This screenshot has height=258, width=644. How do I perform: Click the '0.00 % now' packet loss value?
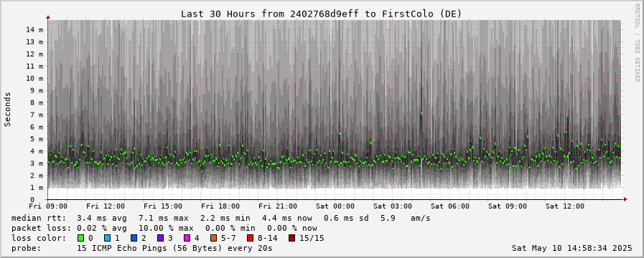click(x=292, y=228)
